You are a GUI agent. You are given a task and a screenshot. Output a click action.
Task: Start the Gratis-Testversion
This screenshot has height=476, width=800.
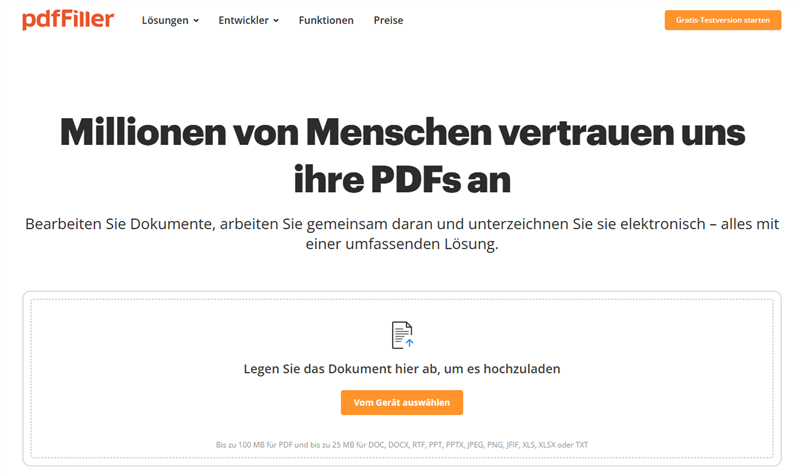tap(722, 20)
